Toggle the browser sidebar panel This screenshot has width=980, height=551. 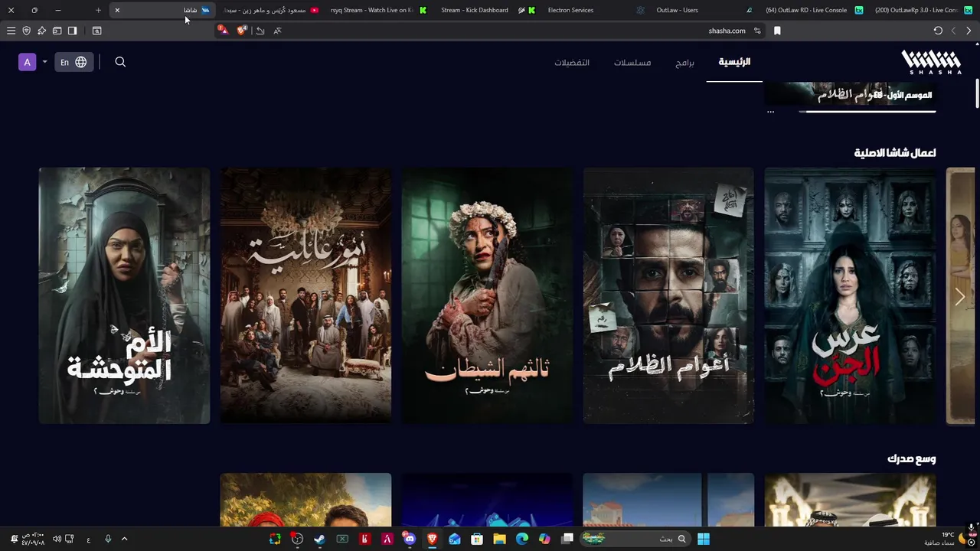point(72,31)
